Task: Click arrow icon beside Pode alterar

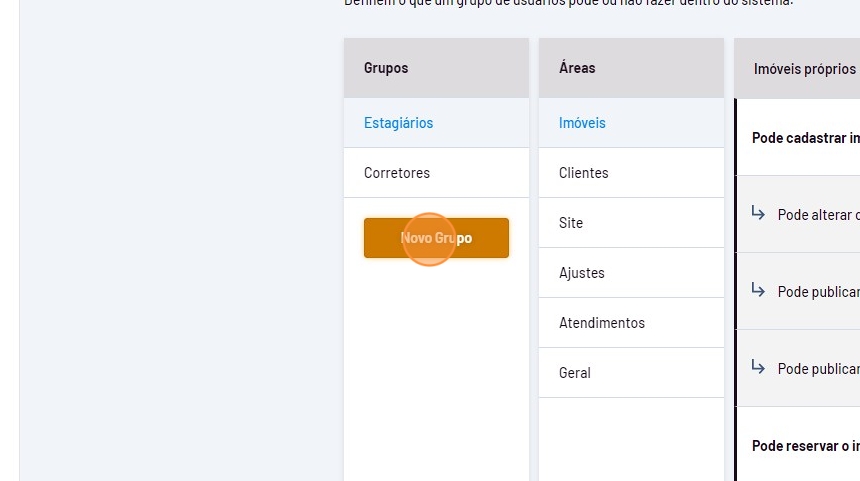Action: pos(758,214)
